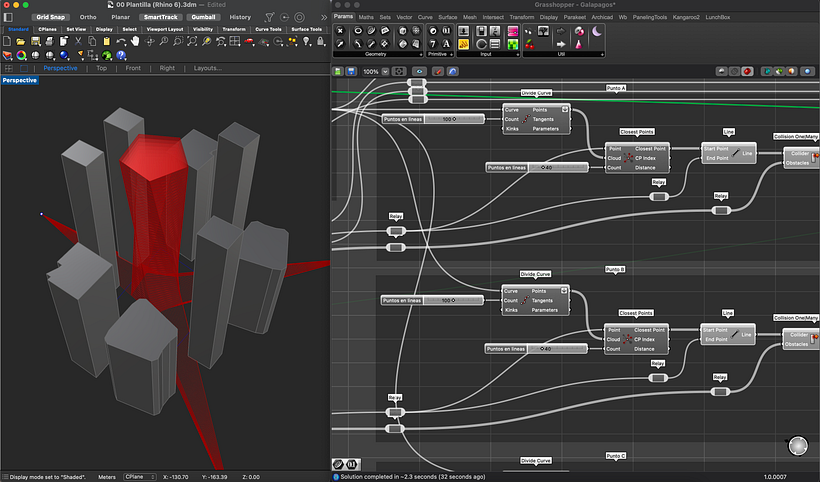This screenshot has height=482, width=820.
Task: Click the Front viewport tab
Action: point(133,68)
